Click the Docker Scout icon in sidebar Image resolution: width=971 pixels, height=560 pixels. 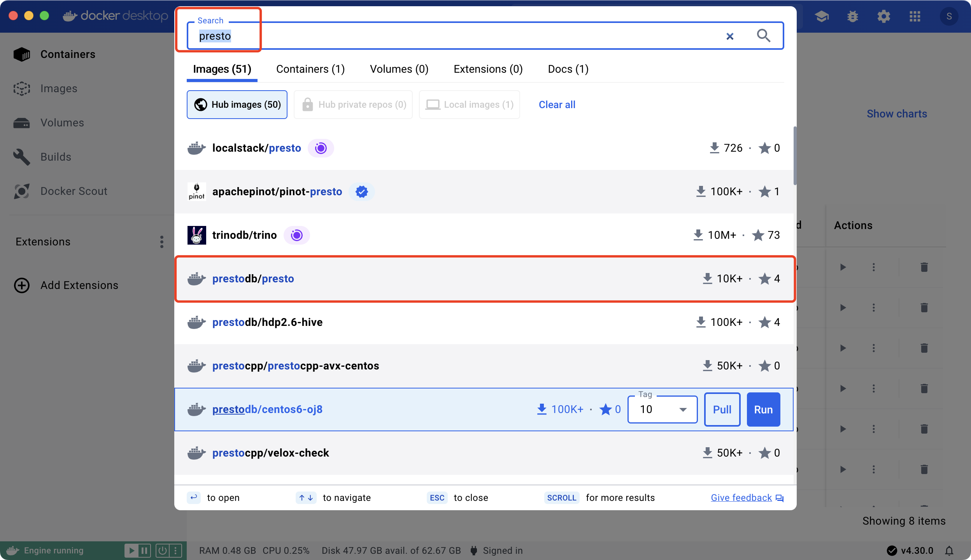(22, 191)
